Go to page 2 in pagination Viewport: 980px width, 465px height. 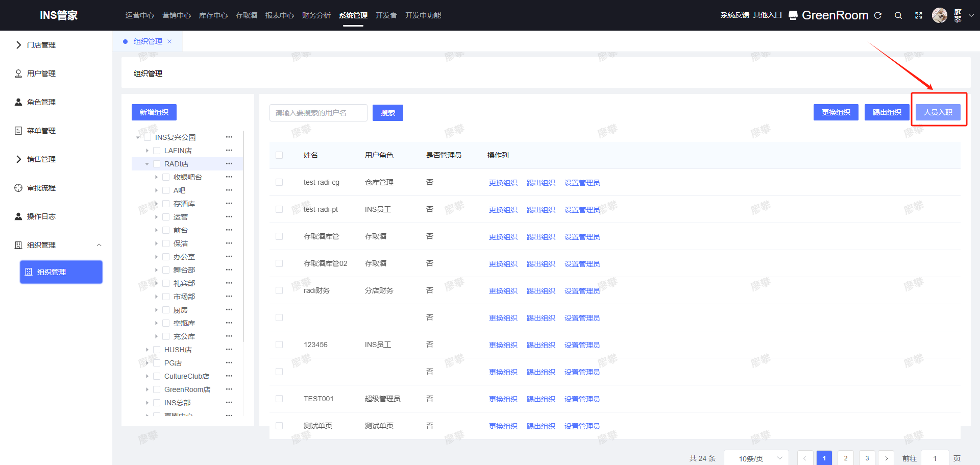coord(846,458)
